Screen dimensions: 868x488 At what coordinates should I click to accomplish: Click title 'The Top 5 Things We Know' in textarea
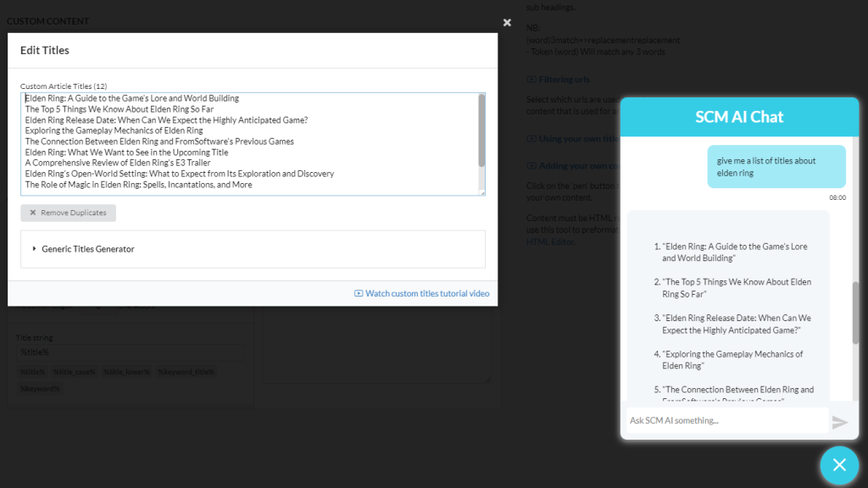tap(119, 109)
